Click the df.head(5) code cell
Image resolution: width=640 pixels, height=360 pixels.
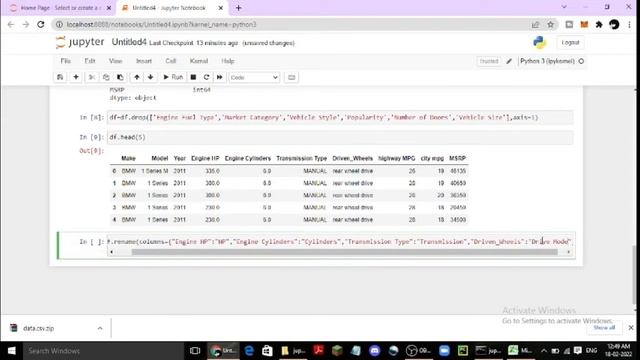click(x=340, y=138)
